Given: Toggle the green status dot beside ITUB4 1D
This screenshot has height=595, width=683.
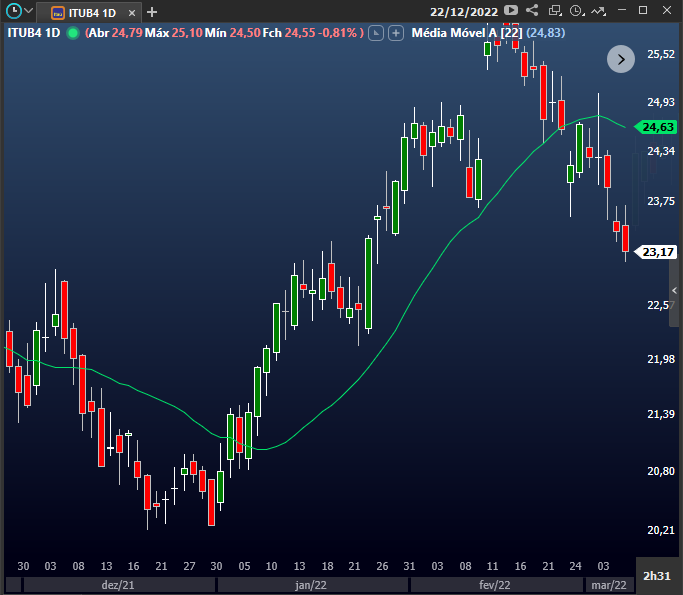Looking at the screenshot, I should [x=73, y=33].
